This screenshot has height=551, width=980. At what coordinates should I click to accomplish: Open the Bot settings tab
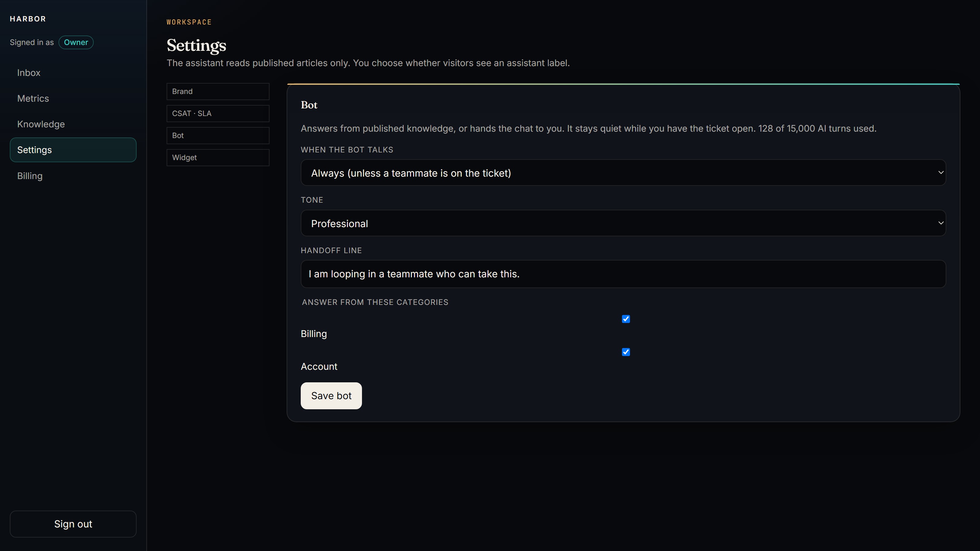pyautogui.click(x=218, y=136)
